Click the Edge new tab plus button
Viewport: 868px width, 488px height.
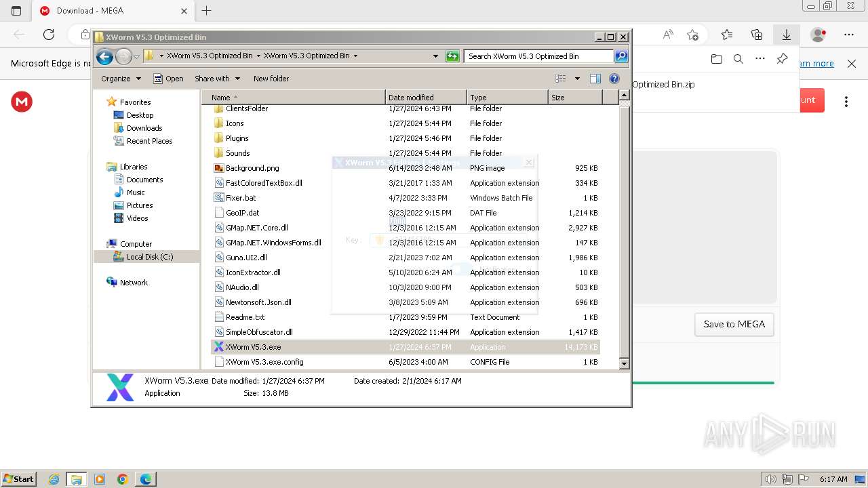[x=207, y=11]
